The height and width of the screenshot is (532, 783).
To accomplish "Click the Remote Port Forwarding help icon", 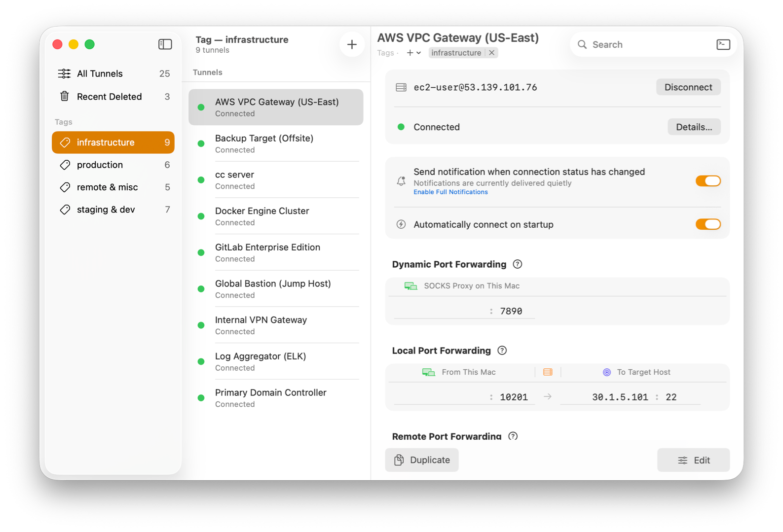I will [513, 436].
